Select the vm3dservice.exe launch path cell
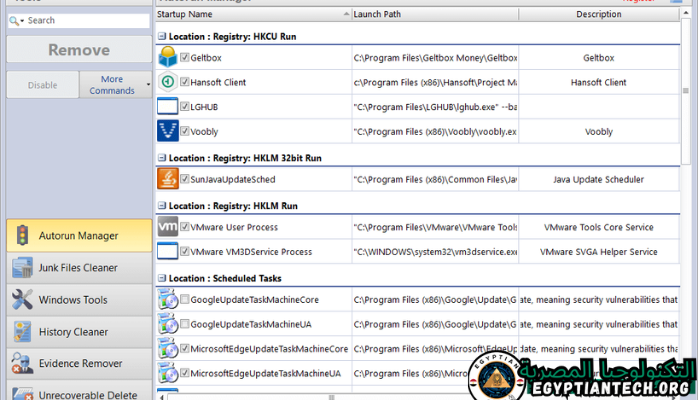Image resolution: width=698 pixels, height=400 pixels. point(435,251)
